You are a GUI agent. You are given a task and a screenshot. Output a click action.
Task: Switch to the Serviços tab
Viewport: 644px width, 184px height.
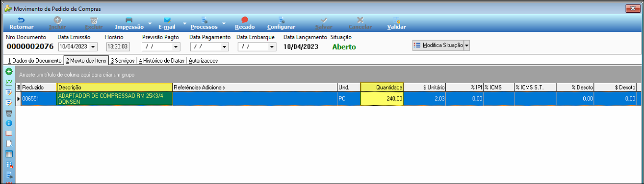(123, 61)
